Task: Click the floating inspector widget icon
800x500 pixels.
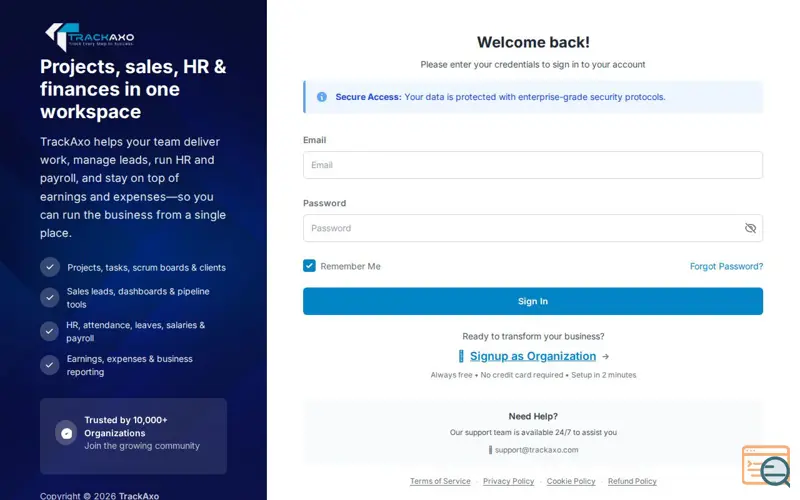Action: [x=766, y=466]
